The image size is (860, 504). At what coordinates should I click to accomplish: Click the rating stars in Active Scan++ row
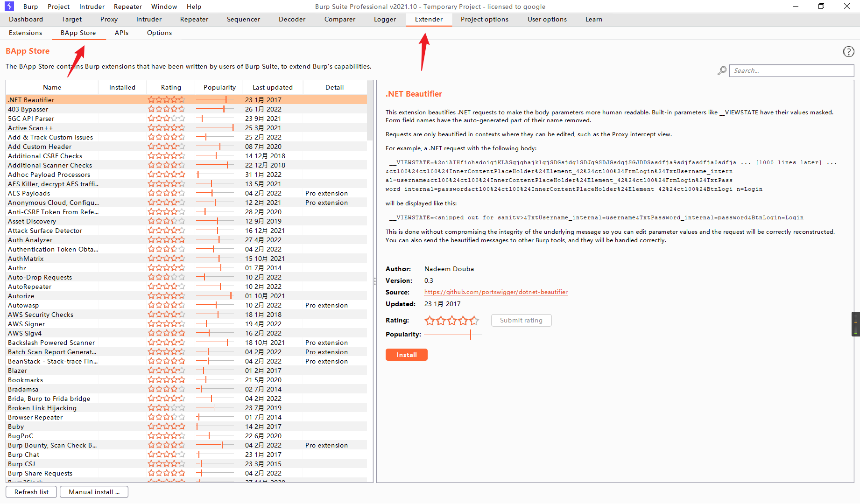tap(167, 128)
